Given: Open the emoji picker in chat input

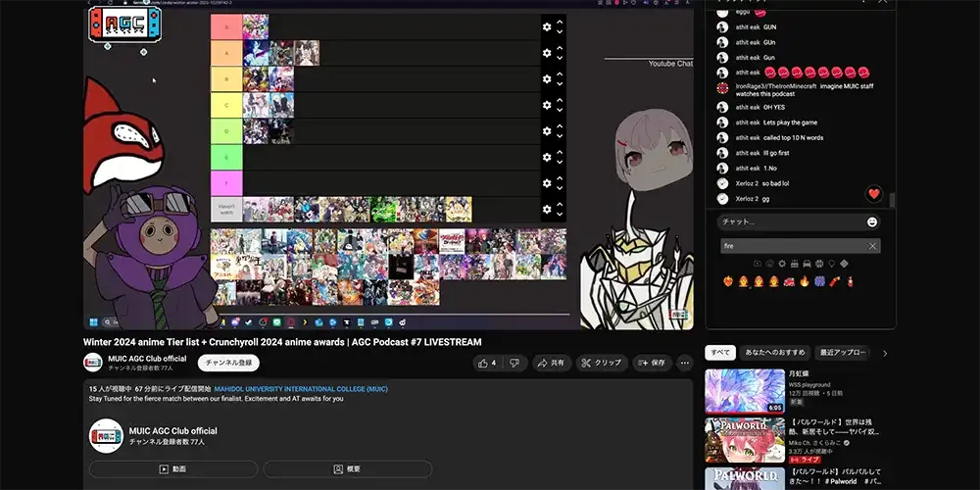Looking at the screenshot, I should pyautogui.click(x=872, y=222).
